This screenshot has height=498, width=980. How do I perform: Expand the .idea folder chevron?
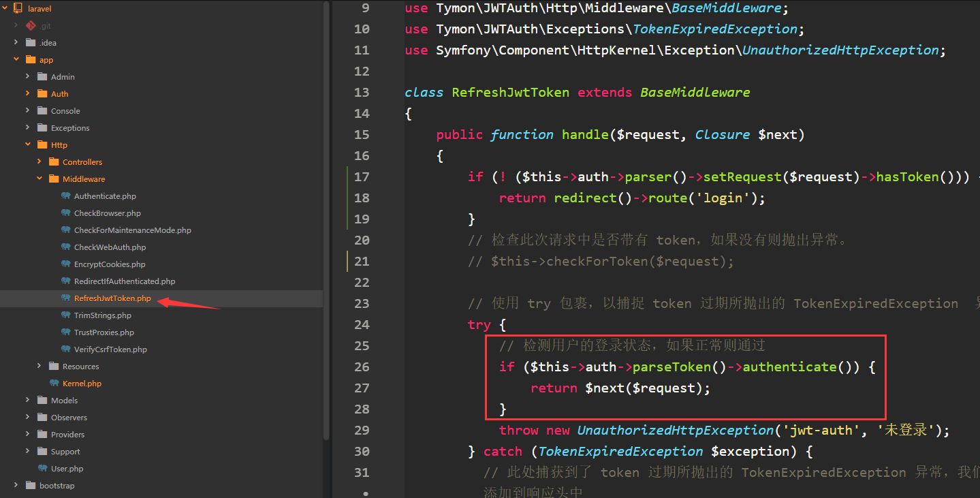click(16, 42)
